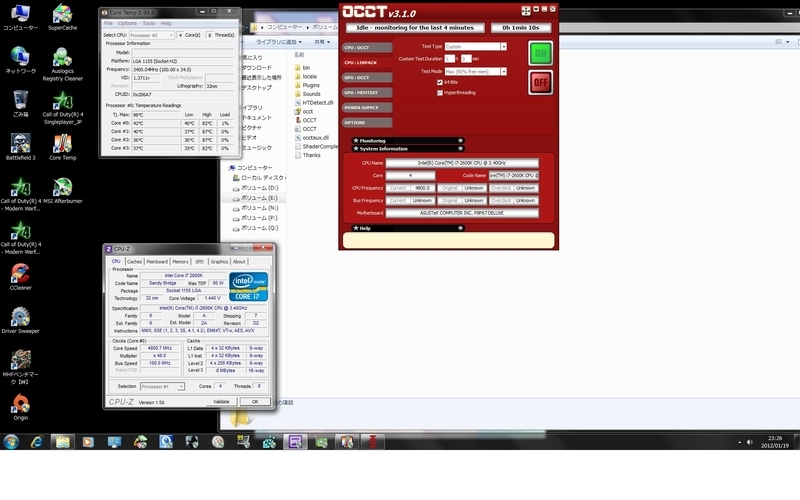This screenshot has height=500, width=800.
Task: Select the MSI Afterburner desktop icon
Action: tap(62, 190)
